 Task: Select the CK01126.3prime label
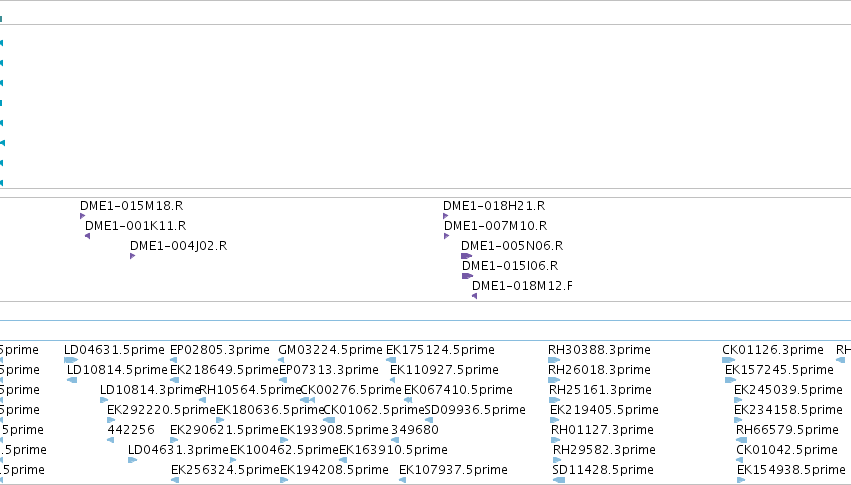pyautogui.click(x=773, y=350)
